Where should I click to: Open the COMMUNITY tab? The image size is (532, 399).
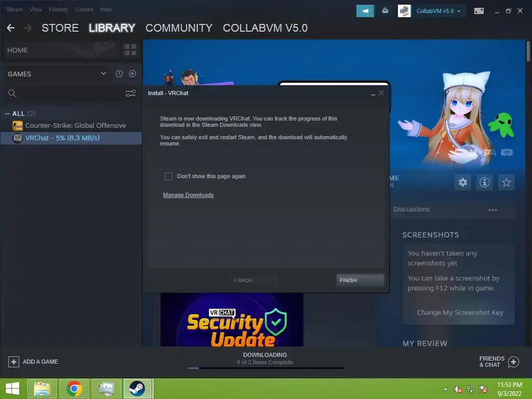coord(179,28)
